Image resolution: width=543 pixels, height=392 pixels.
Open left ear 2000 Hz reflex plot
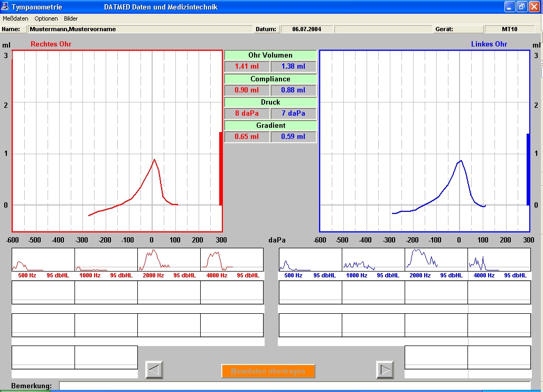(x=436, y=259)
